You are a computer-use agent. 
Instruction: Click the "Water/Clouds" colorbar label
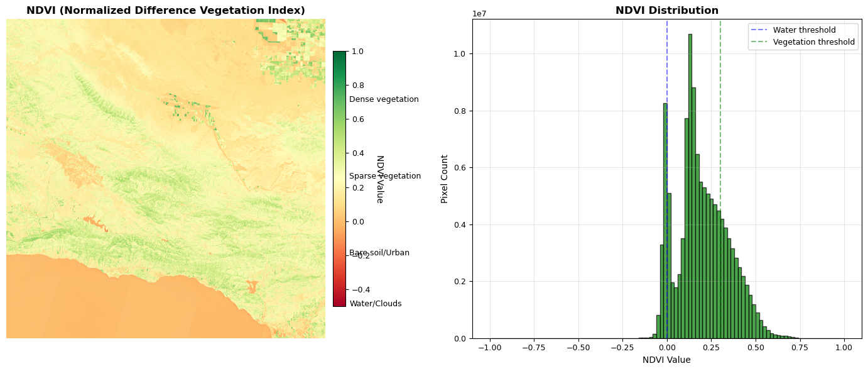click(x=375, y=304)
